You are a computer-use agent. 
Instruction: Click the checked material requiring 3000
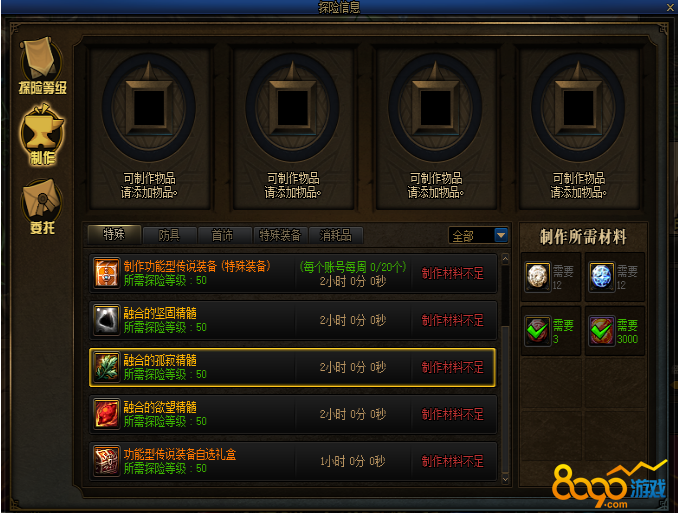pyautogui.click(x=602, y=330)
